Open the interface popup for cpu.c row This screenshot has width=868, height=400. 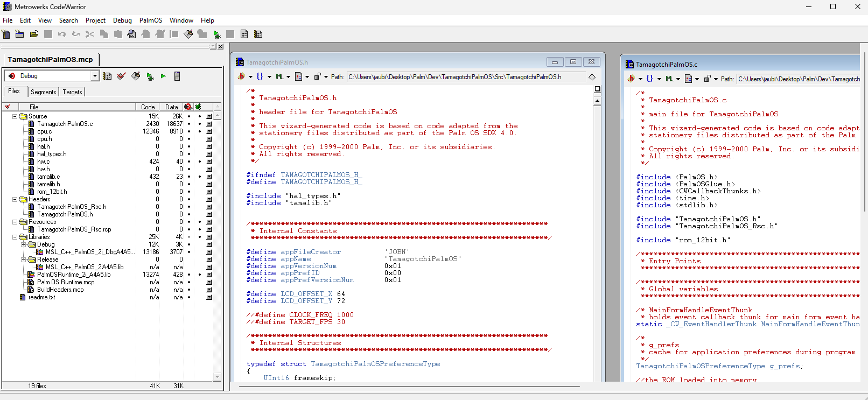click(x=209, y=131)
